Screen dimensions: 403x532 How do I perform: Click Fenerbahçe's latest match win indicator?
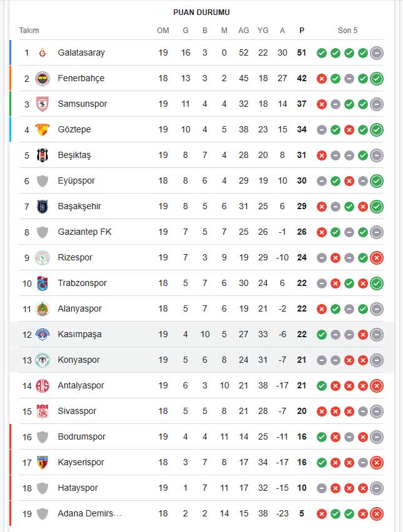click(377, 79)
